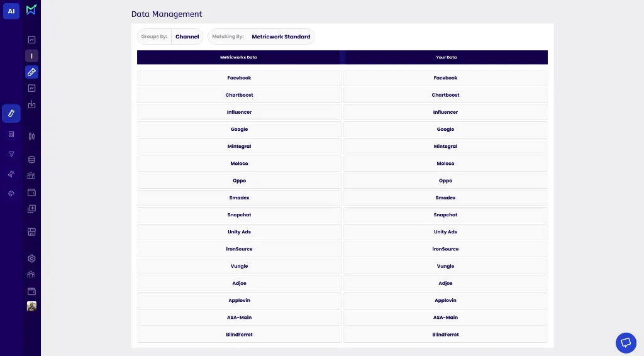Select Unity Ads in Your Data column
The height and width of the screenshot is (356, 644).
click(x=445, y=232)
